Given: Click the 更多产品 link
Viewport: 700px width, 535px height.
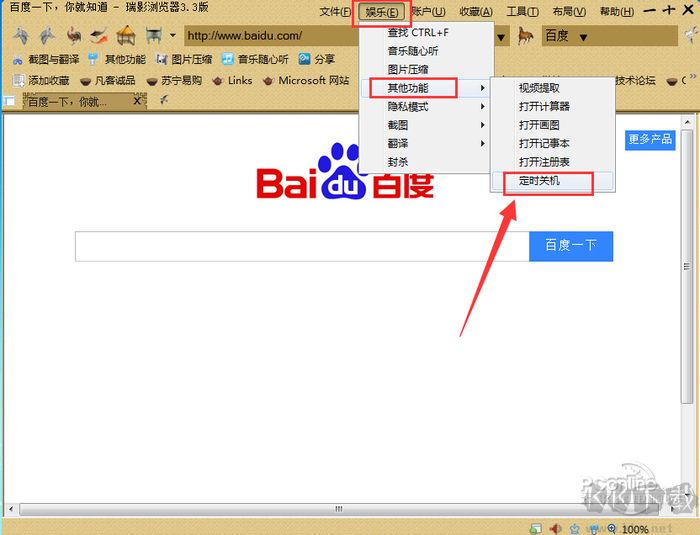Looking at the screenshot, I should (x=650, y=139).
